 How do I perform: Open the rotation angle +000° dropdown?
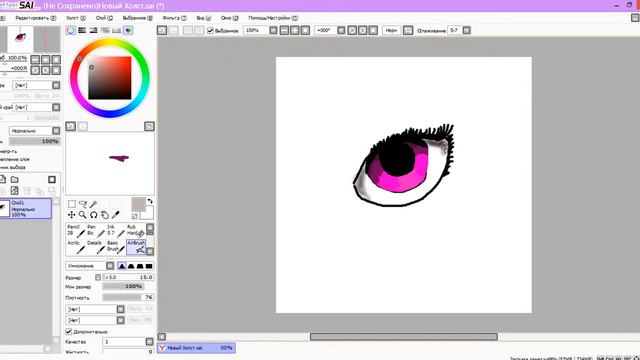(x=341, y=30)
